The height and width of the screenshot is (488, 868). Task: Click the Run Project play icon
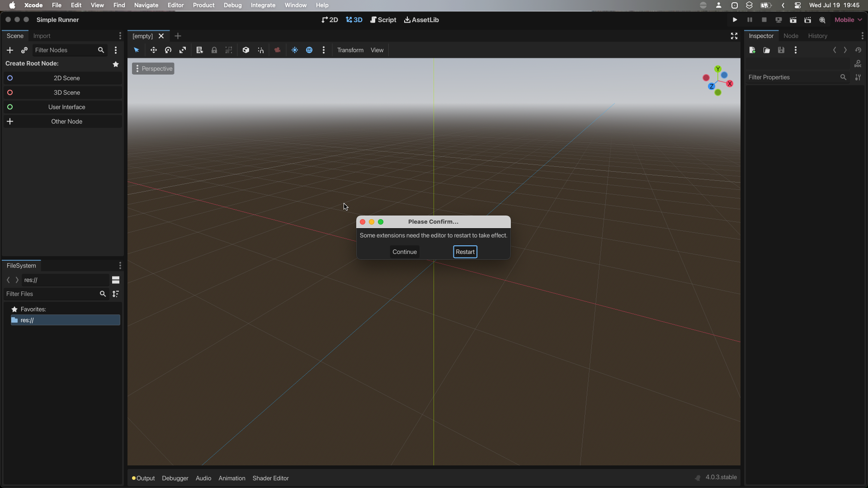coord(735,20)
